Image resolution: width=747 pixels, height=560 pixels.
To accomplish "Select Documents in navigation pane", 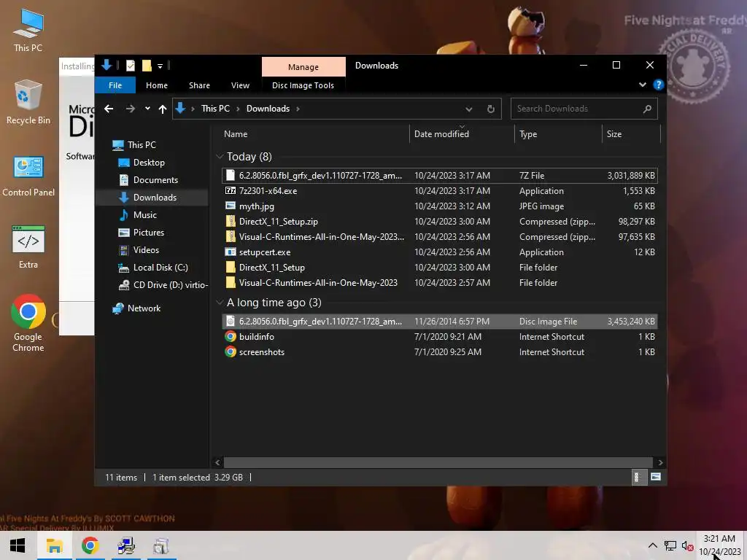I will coord(156,180).
